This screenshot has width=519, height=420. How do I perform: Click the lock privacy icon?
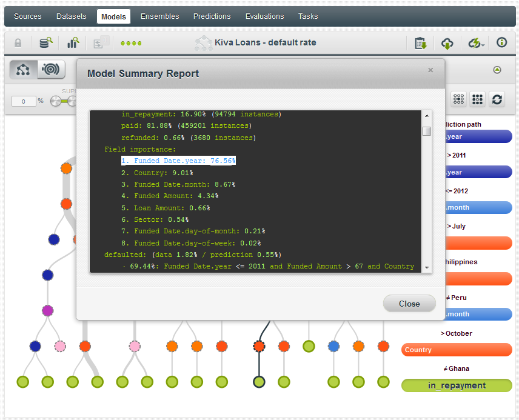18,43
